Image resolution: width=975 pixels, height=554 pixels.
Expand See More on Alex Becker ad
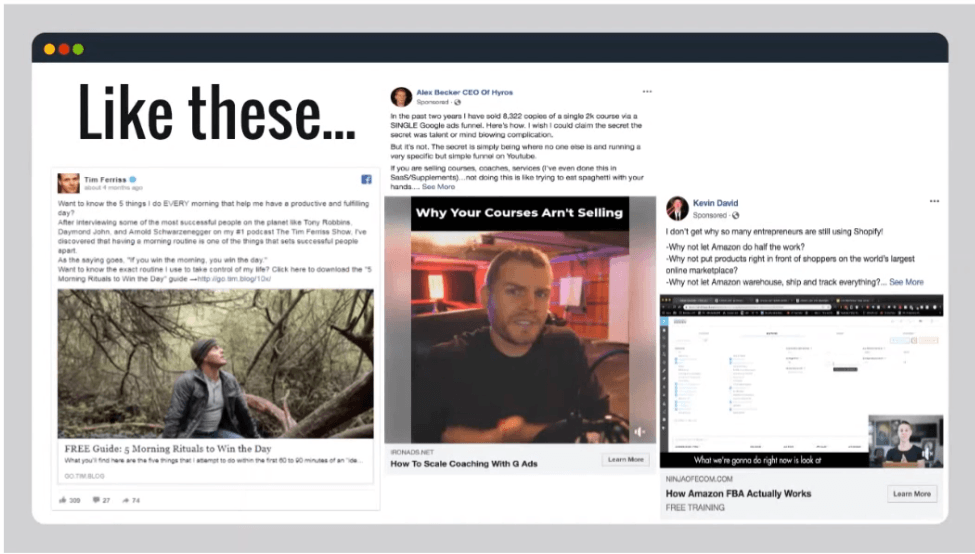coord(438,187)
